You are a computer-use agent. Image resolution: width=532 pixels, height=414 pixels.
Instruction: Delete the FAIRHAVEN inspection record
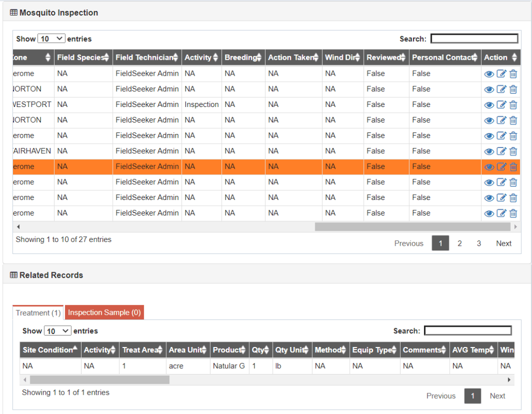point(513,151)
